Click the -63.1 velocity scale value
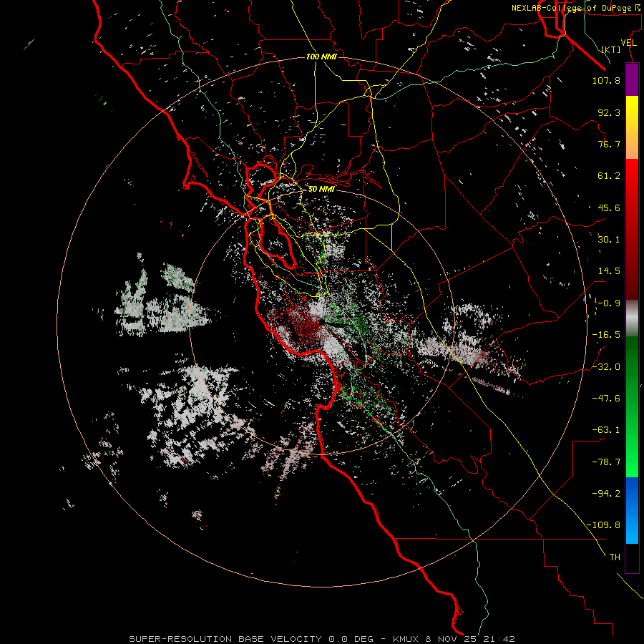Viewport: 644px width, 644px height. click(x=606, y=430)
